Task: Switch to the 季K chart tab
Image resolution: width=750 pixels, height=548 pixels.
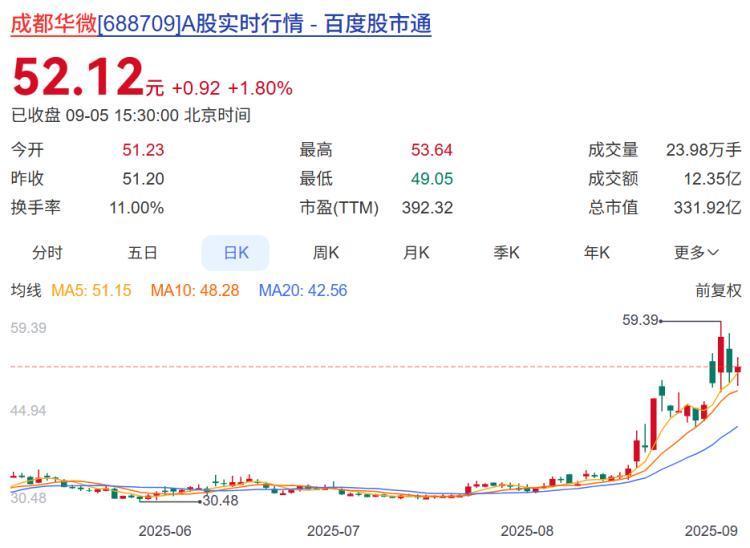Action: tap(507, 252)
